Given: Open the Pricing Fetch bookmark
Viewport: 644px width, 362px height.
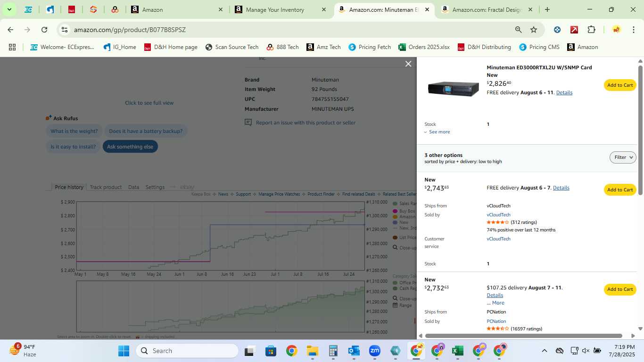Looking at the screenshot, I should (x=370, y=47).
